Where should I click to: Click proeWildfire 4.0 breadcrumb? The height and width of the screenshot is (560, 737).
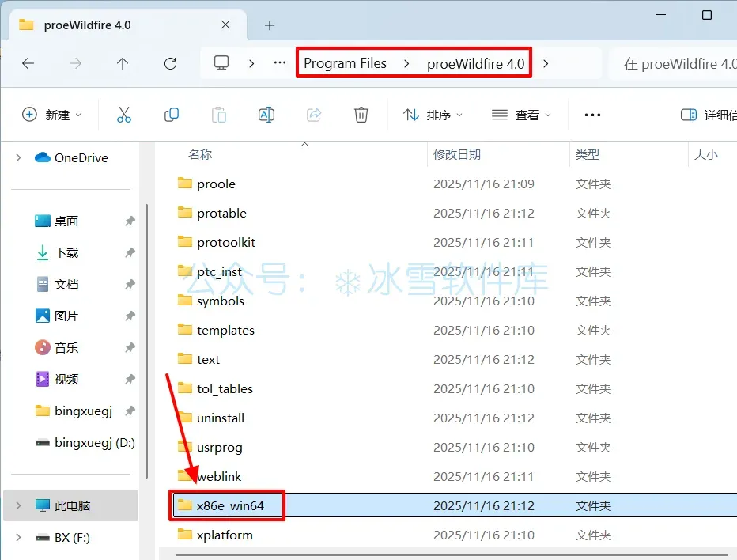coord(476,63)
